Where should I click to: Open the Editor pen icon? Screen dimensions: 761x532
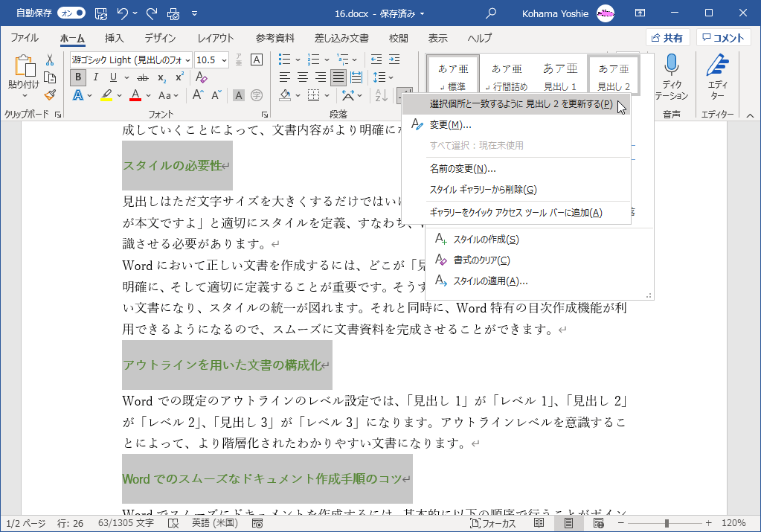tap(717, 65)
